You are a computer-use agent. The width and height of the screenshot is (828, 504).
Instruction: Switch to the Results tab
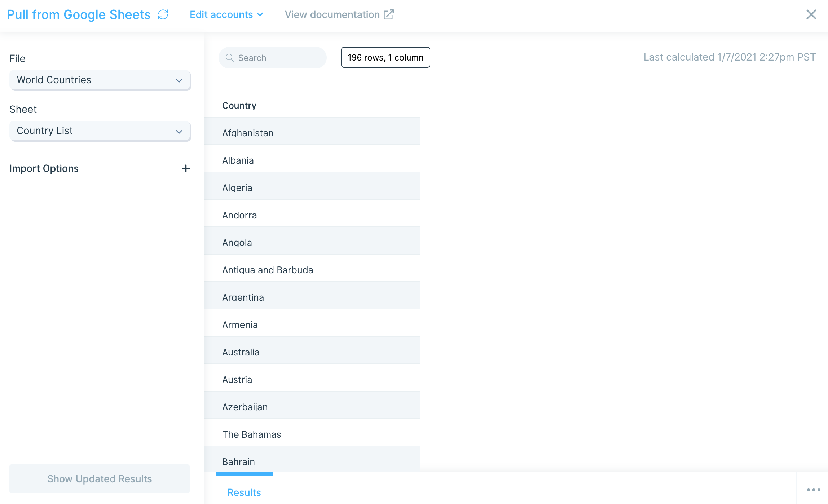point(244,492)
